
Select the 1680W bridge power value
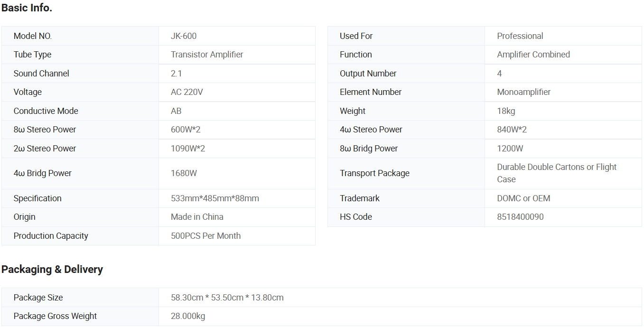tap(184, 173)
